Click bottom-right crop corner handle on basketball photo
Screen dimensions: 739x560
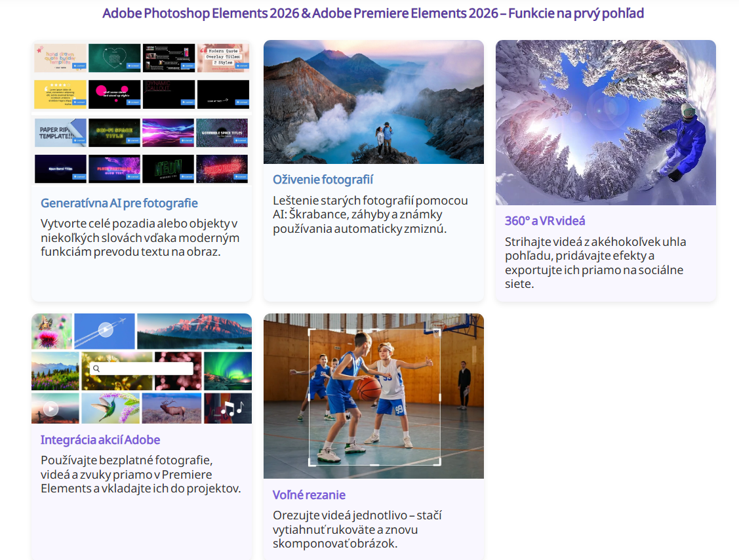click(439, 464)
